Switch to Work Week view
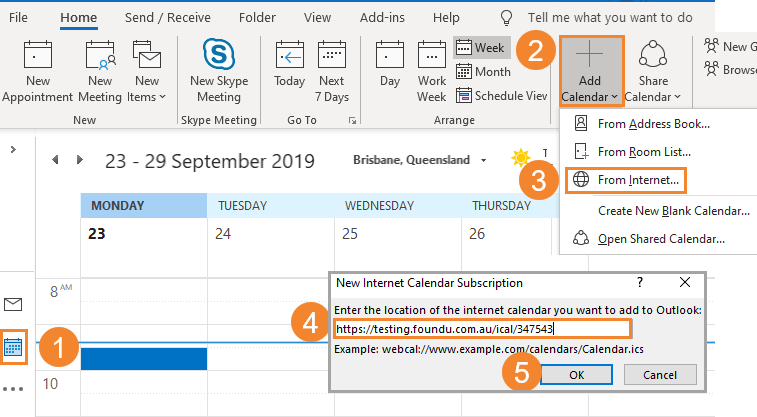 tap(432, 70)
